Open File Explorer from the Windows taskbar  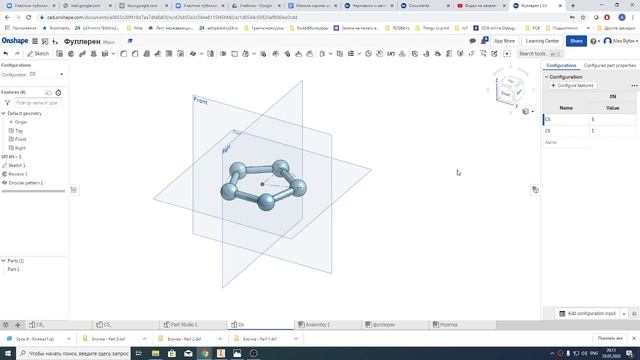156,353
